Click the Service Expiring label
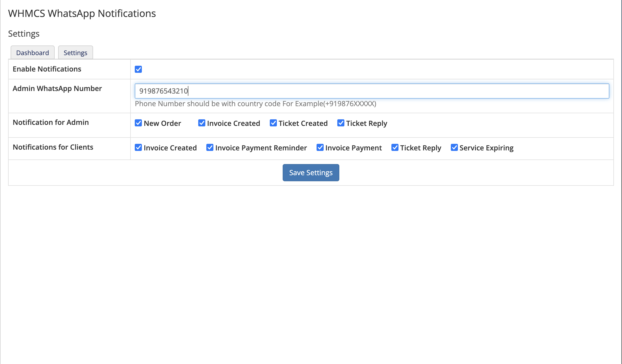The image size is (622, 364). (486, 148)
